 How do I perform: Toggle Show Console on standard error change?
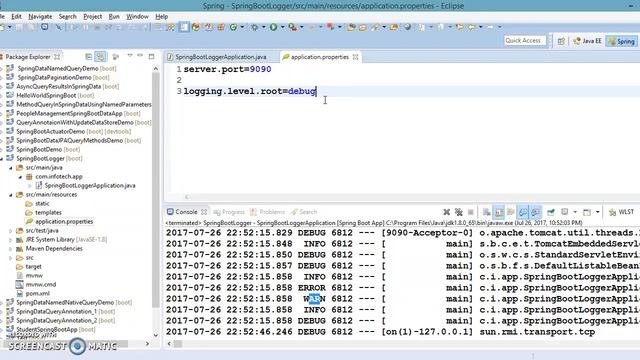536,212
